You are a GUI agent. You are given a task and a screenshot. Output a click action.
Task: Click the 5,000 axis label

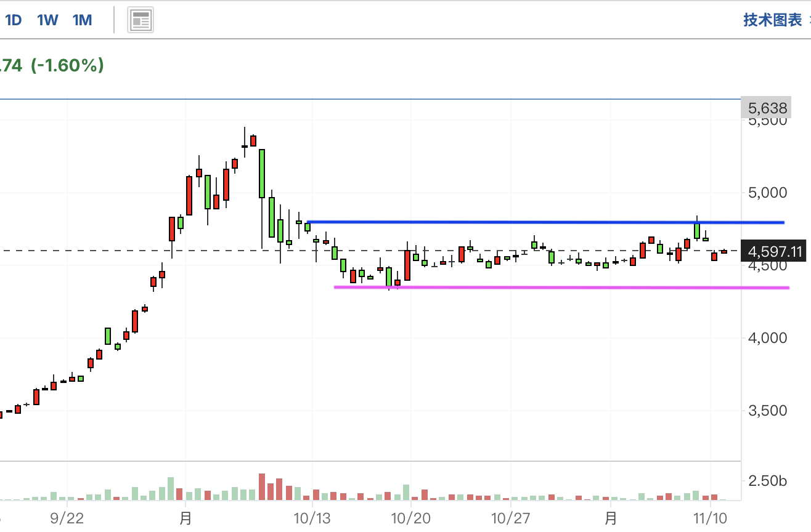pos(767,193)
